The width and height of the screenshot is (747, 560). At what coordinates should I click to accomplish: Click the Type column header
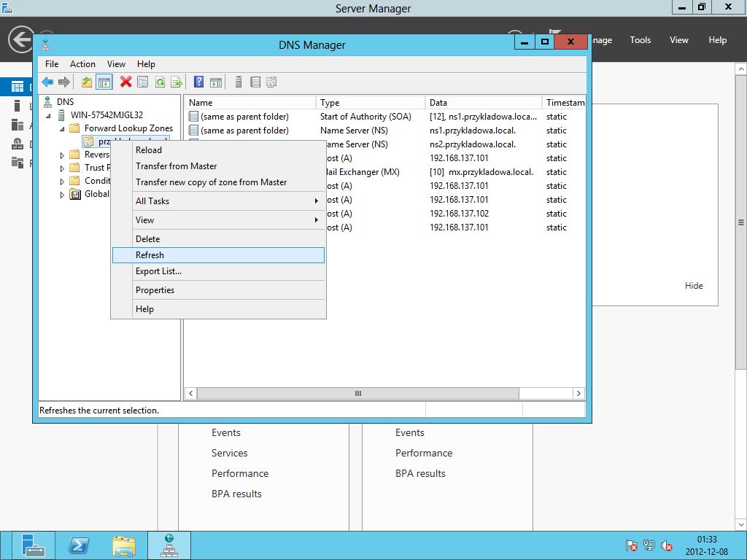click(371, 102)
